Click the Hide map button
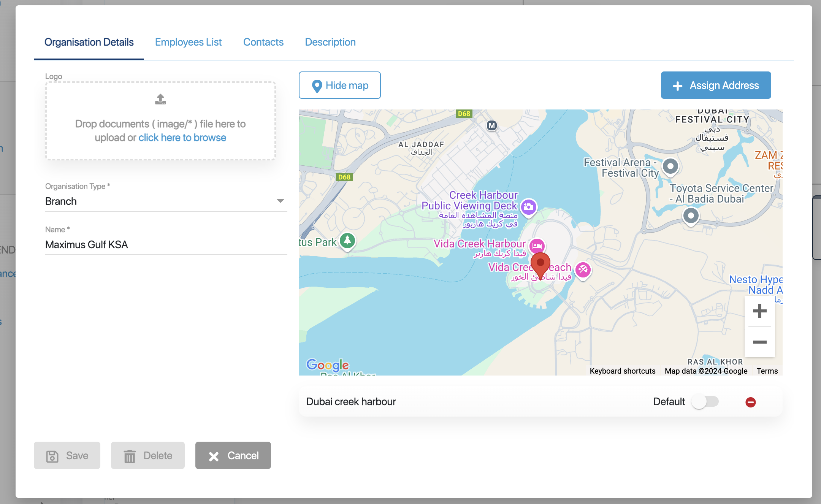This screenshot has width=821, height=504. point(339,85)
